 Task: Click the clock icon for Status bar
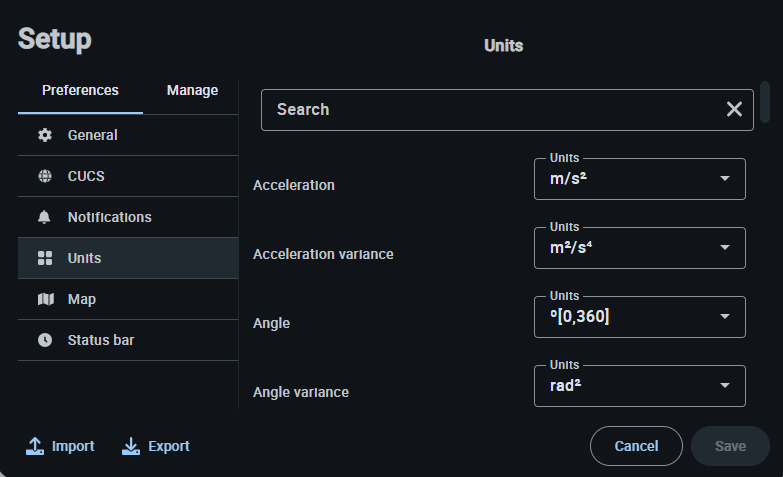click(x=45, y=340)
